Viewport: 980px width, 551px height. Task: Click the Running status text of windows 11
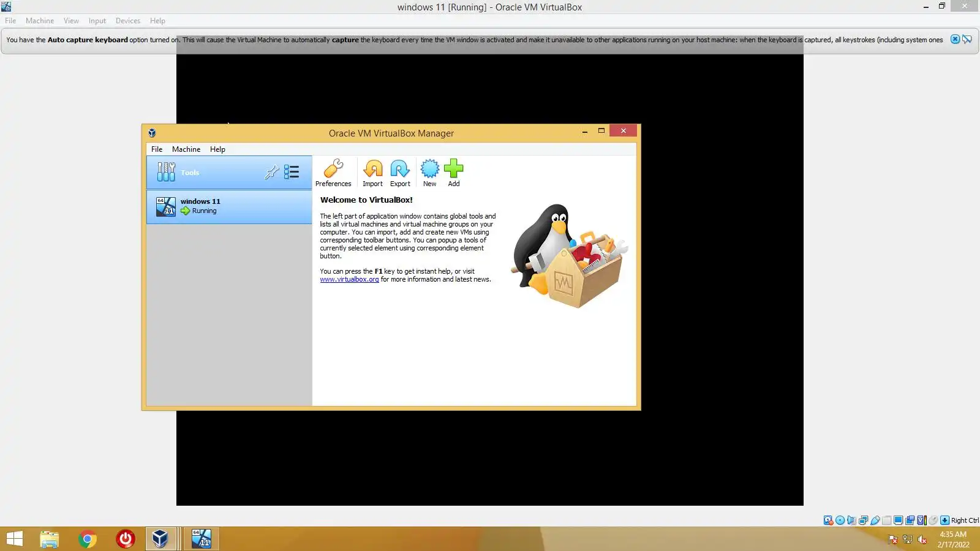(x=204, y=211)
